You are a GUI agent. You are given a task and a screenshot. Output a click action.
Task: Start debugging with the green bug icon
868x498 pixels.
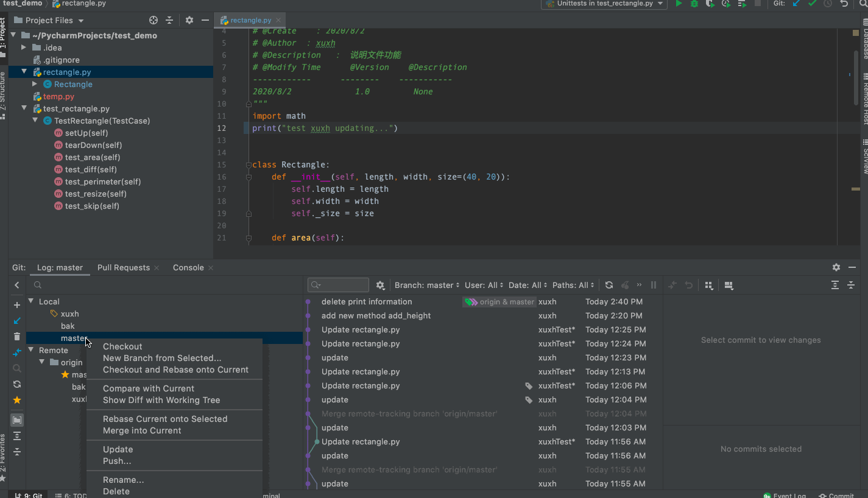[x=694, y=4]
